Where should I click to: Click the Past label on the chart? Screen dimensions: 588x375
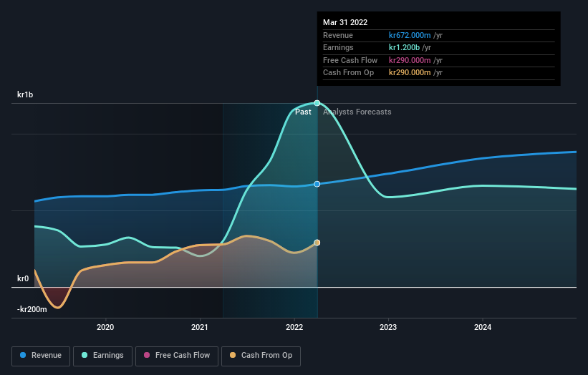[303, 112]
